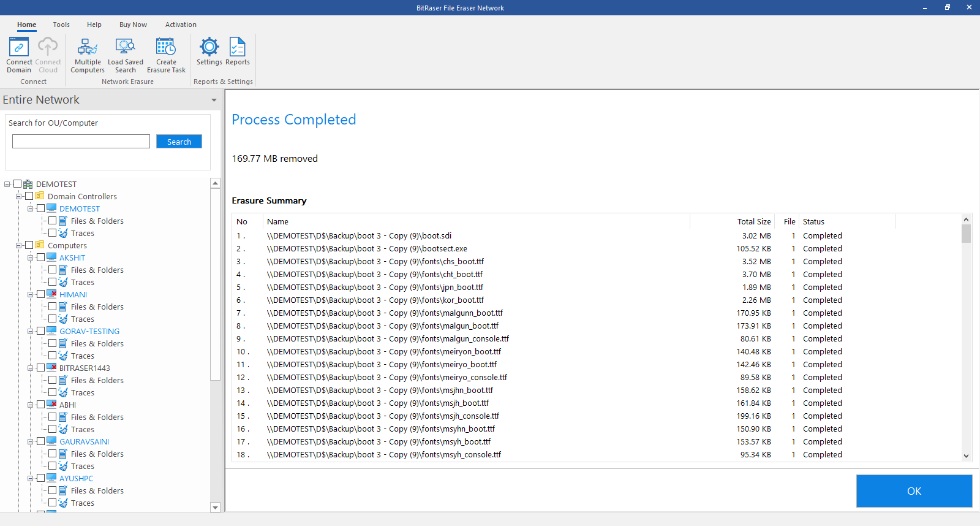Collapse the GAURAVSAINI node

31,441
